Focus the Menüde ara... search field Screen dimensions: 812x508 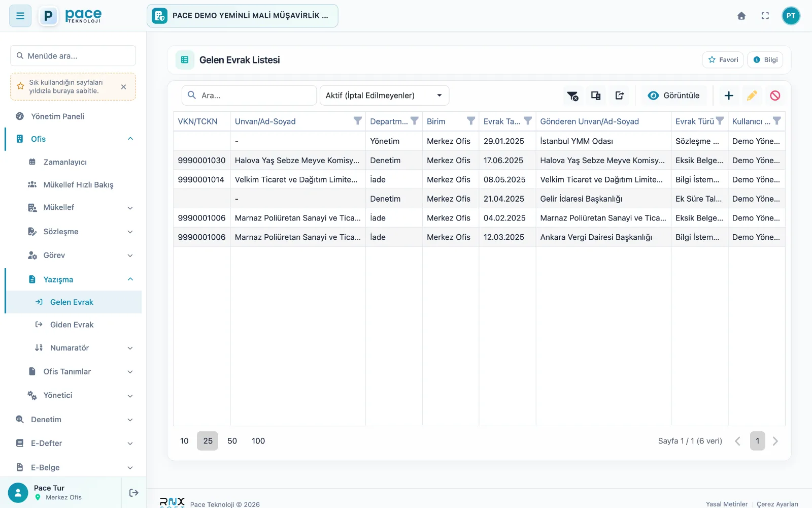[x=73, y=56]
